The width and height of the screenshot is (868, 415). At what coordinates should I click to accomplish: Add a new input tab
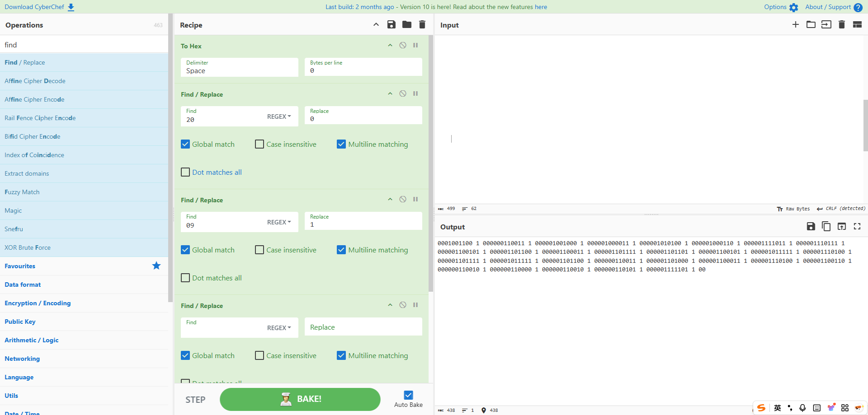pyautogui.click(x=796, y=25)
